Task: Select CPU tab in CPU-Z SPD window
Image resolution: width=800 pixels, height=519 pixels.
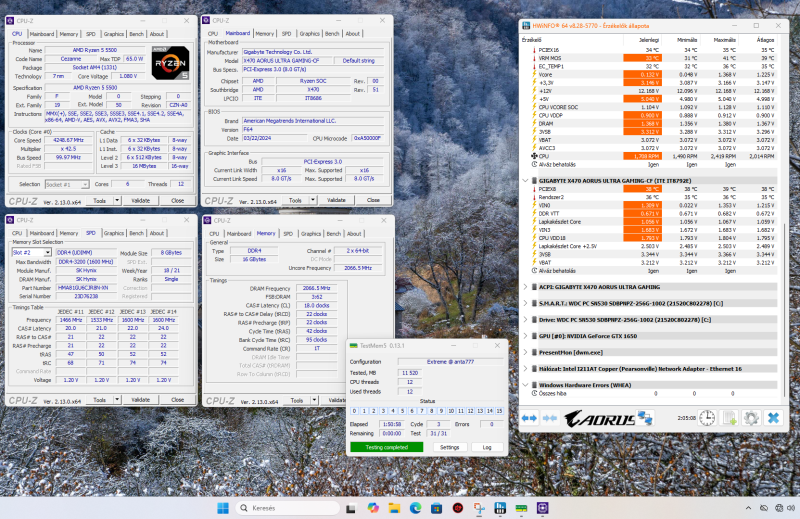Action: click(x=17, y=233)
